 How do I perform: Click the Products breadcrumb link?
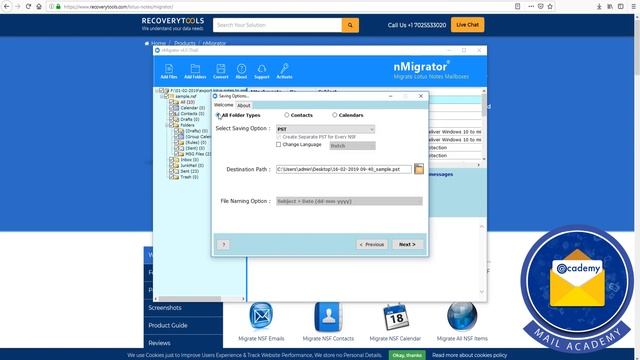[x=184, y=43]
